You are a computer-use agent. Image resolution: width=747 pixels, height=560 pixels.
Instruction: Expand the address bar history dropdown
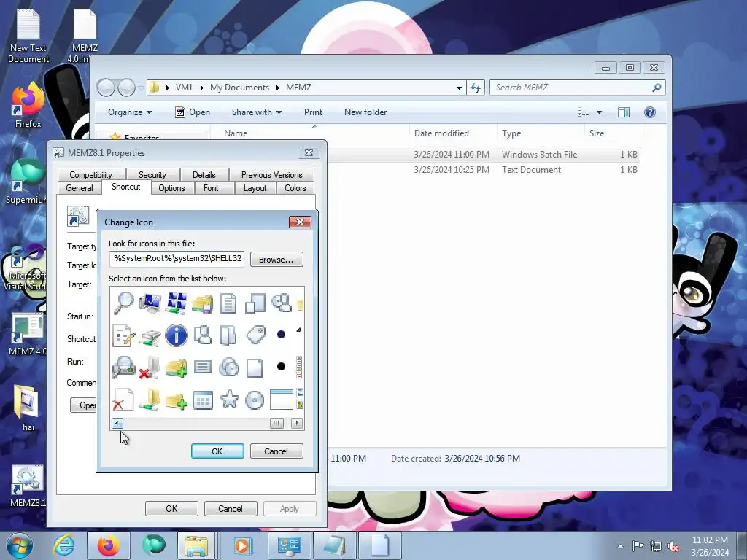459,87
